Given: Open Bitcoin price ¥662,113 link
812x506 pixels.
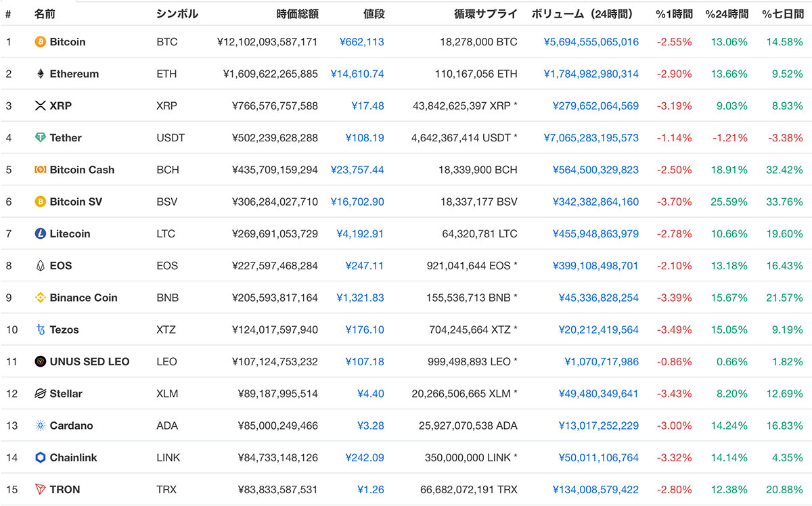Looking at the screenshot, I should point(362,42).
